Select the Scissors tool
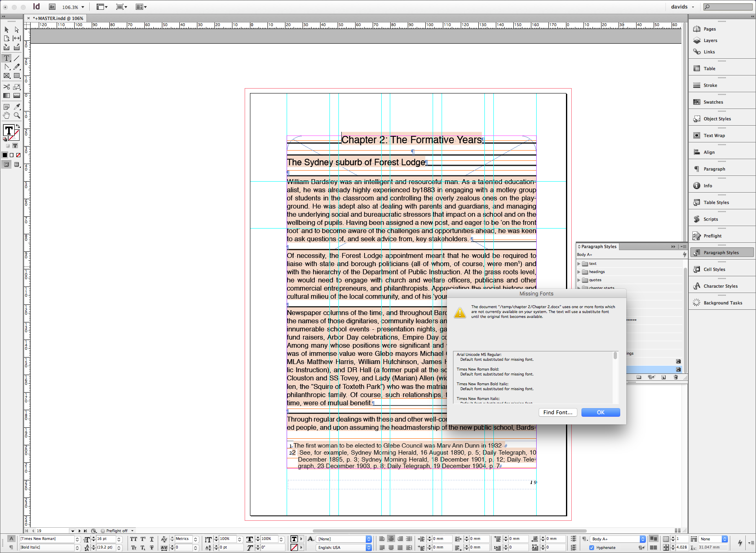Screen dimensions: 756x553 point(7,87)
